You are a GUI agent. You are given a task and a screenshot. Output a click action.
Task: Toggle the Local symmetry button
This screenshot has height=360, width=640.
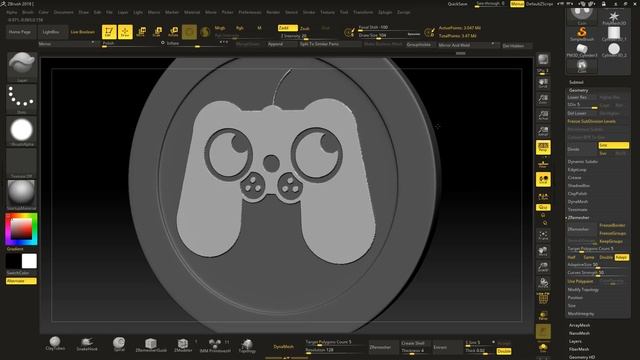tap(543, 180)
